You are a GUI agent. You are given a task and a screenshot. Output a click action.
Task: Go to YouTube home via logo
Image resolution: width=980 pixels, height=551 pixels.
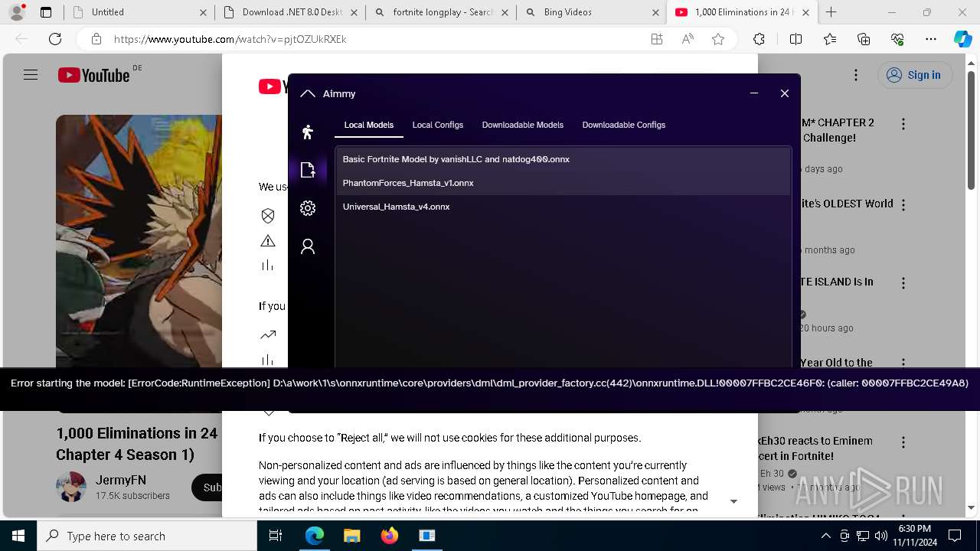tap(94, 75)
